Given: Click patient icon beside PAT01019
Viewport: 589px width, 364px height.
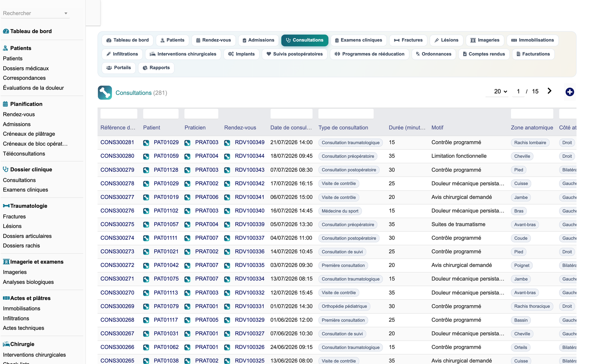Looking at the screenshot, I should tap(146, 197).
